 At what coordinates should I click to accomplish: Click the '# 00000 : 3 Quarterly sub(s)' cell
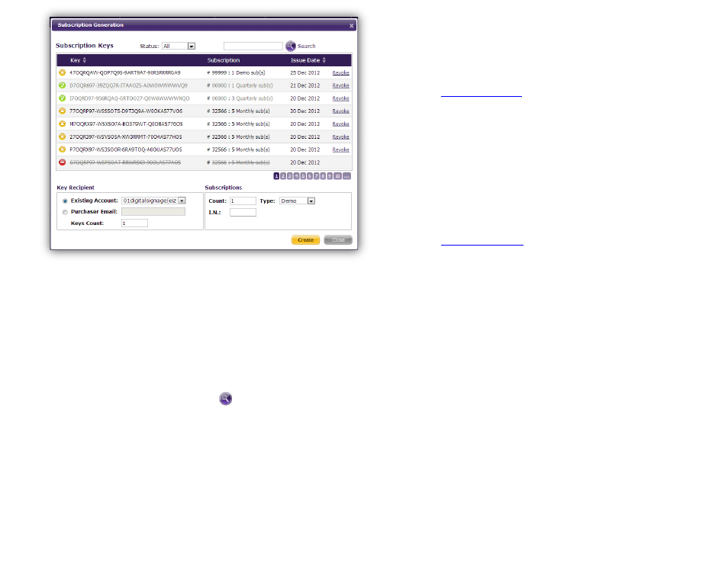240,98
